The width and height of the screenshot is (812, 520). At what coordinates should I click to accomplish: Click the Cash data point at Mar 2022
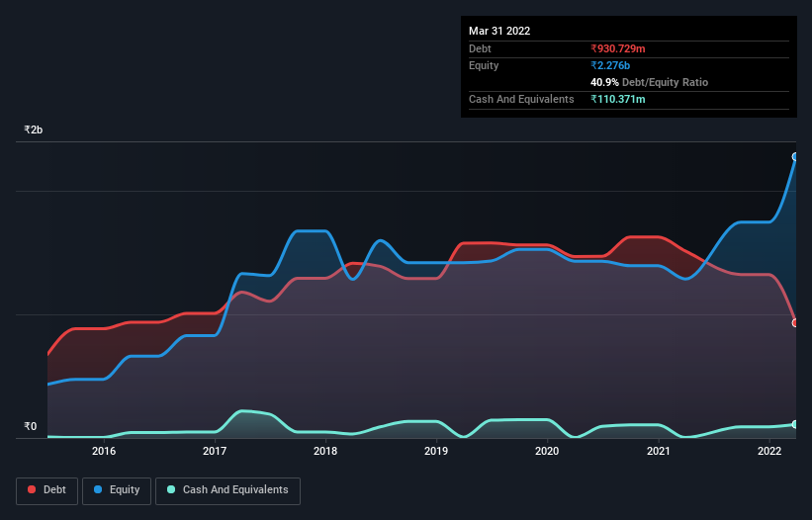795,424
